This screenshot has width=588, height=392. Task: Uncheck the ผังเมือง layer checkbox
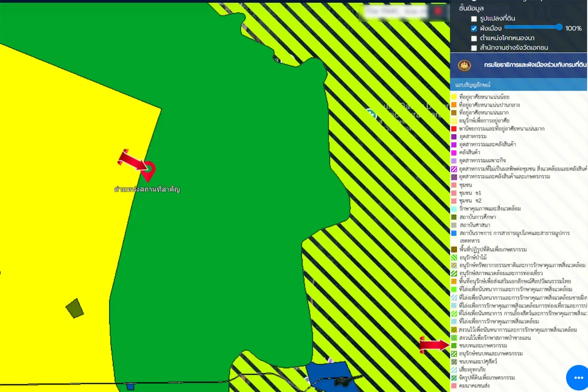tap(474, 28)
